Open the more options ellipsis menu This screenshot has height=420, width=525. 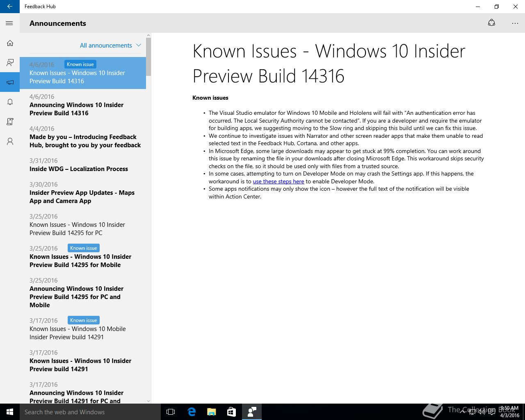pos(515,23)
